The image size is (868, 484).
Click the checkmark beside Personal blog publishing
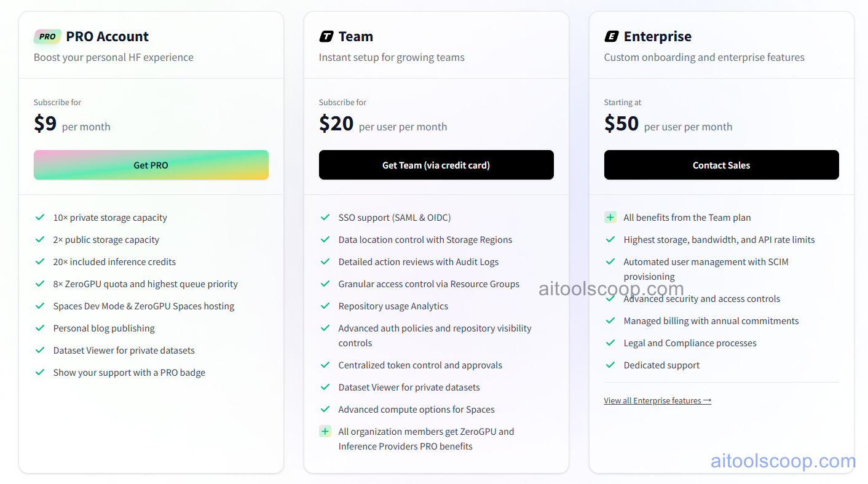[40, 328]
